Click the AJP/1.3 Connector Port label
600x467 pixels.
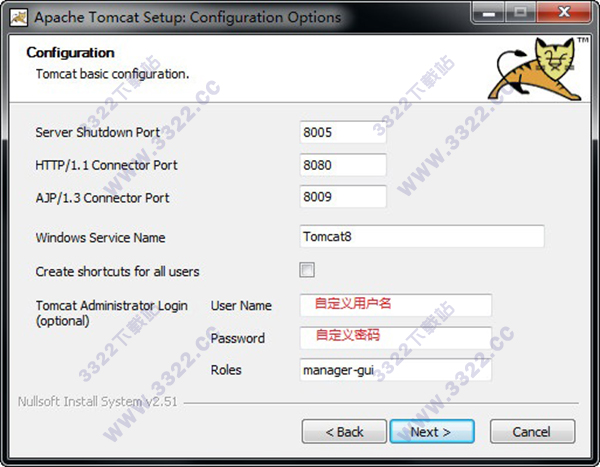[102, 198]
